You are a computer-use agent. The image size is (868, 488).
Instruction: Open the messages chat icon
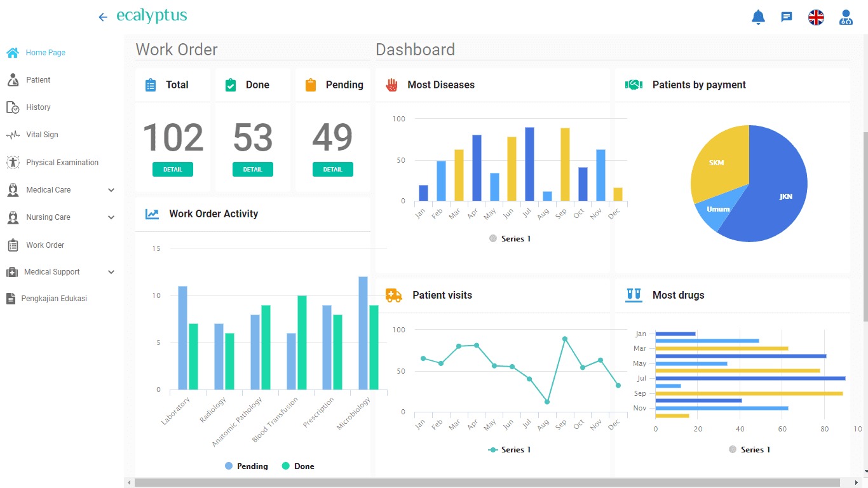(x=787, y=17)
